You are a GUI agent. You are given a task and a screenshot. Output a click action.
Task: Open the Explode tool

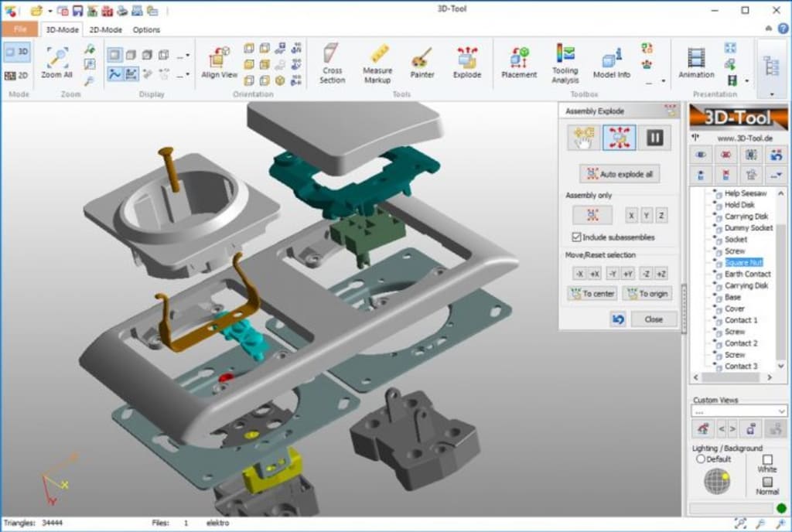pos(466,63)
